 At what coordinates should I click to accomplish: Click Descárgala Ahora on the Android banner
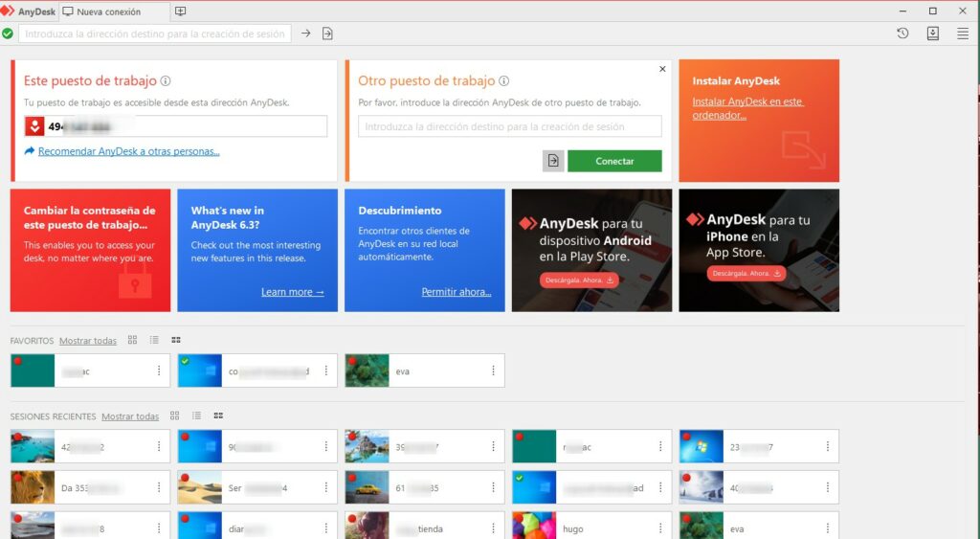pos(579,281)
